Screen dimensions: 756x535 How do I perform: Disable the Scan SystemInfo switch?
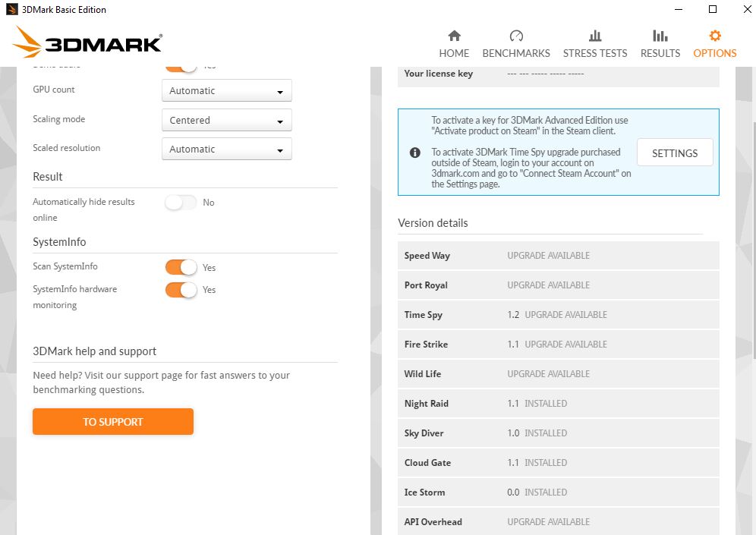pyautogui.click(x=181, y=267)
